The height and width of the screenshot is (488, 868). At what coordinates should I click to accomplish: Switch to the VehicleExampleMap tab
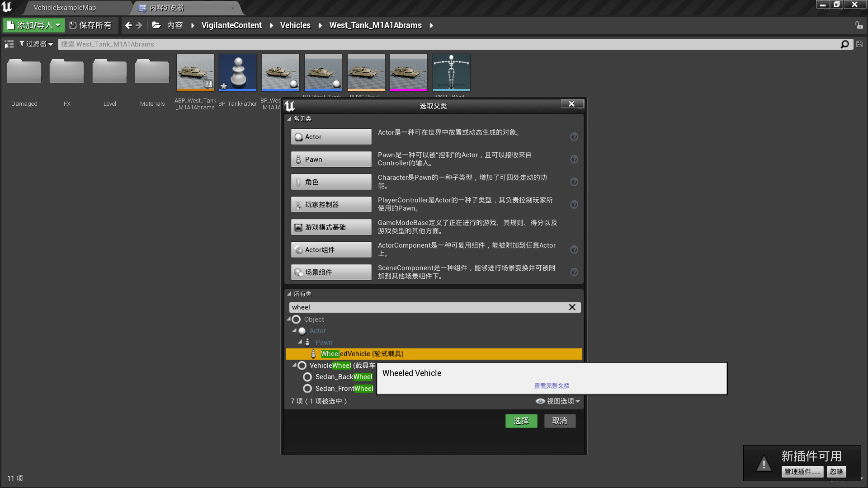(65, 8)
